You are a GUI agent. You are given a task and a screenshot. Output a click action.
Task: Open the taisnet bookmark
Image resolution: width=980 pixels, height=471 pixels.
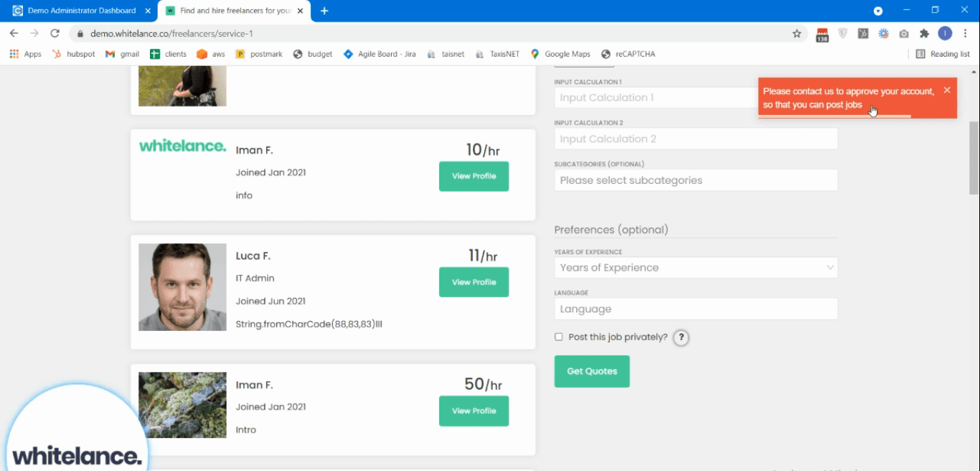446,54
